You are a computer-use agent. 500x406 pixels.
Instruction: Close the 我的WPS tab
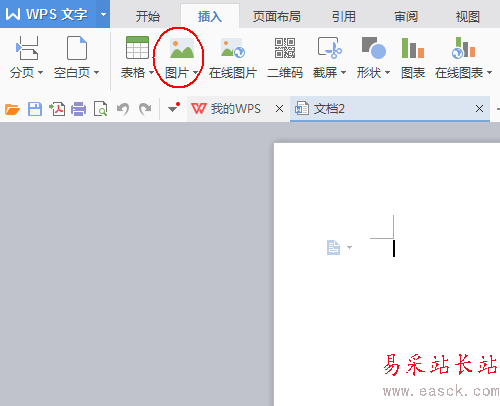[280, 109]
